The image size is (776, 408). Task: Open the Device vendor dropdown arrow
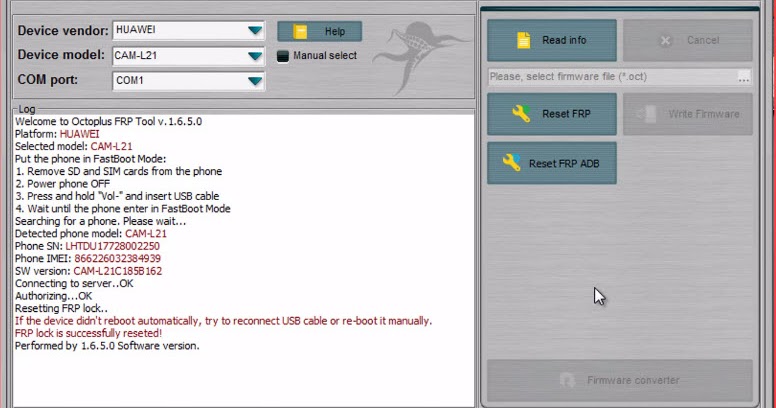[x=255, y=31]
